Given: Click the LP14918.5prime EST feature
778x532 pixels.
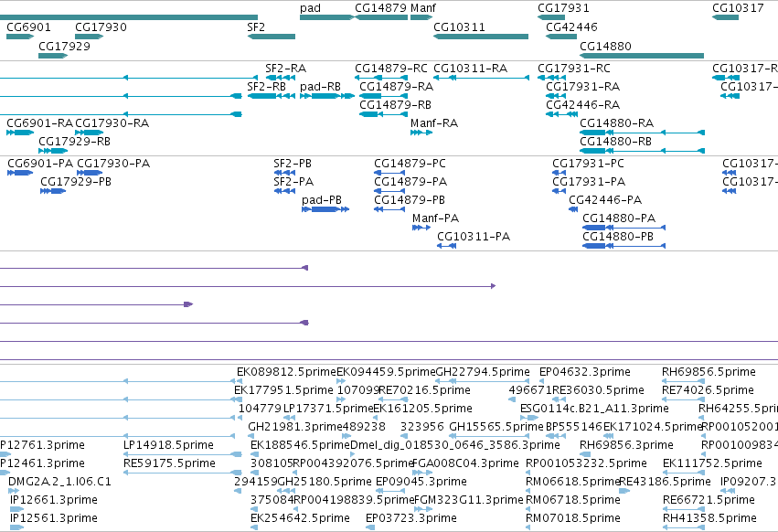Looking at the screenshot, I should tap(183, 454).
